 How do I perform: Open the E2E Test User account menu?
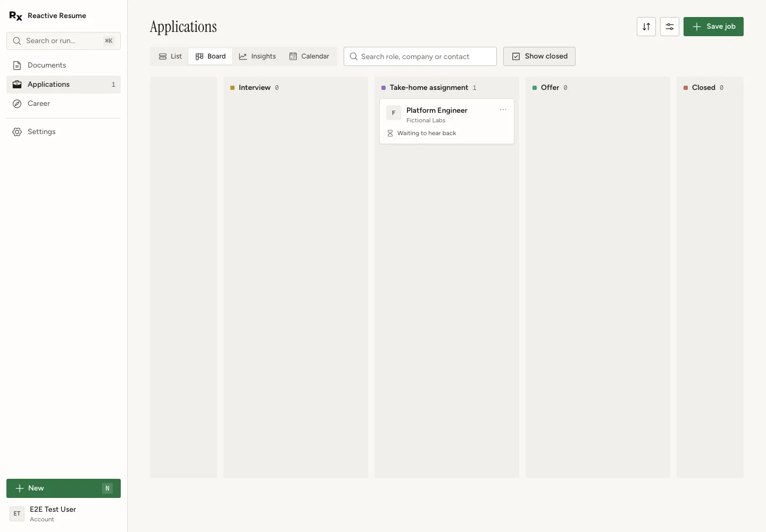pos(63,514)
